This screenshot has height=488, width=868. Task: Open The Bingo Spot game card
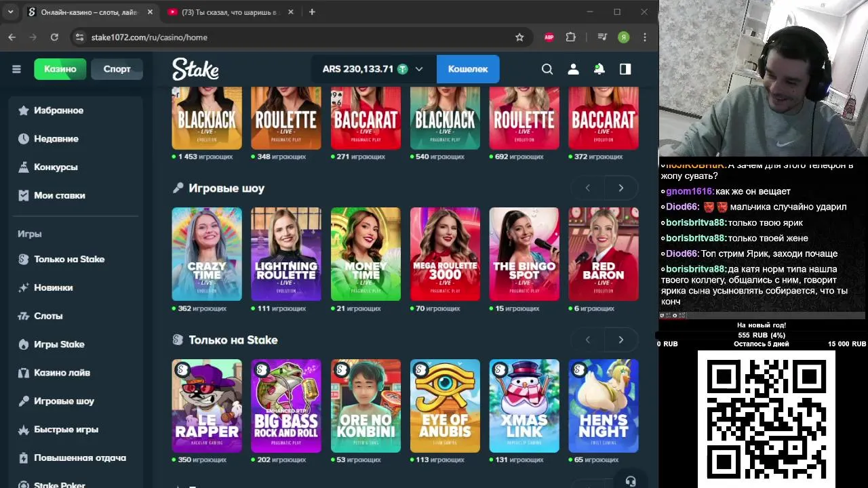tap(524, 254)
